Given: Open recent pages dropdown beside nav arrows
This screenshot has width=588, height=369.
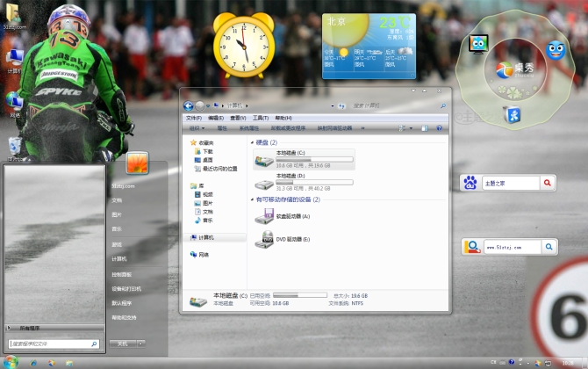Looking at the screenshot, I should [208, 106].
